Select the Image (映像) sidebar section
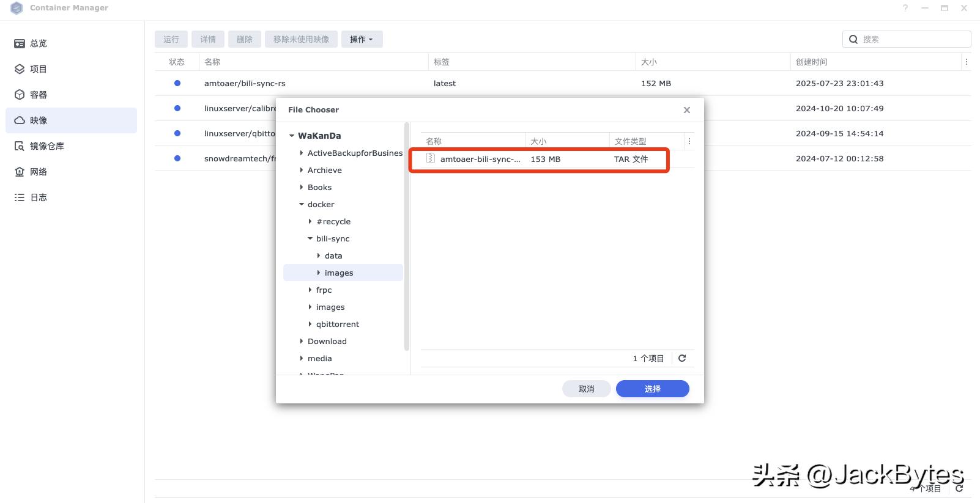Screen dimensions: 980x503 click(x=71, y=120)
